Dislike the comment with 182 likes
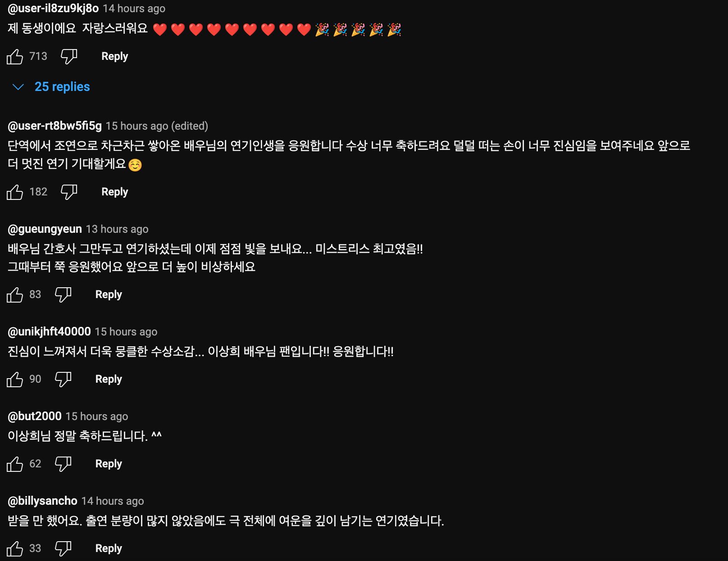 69,192
